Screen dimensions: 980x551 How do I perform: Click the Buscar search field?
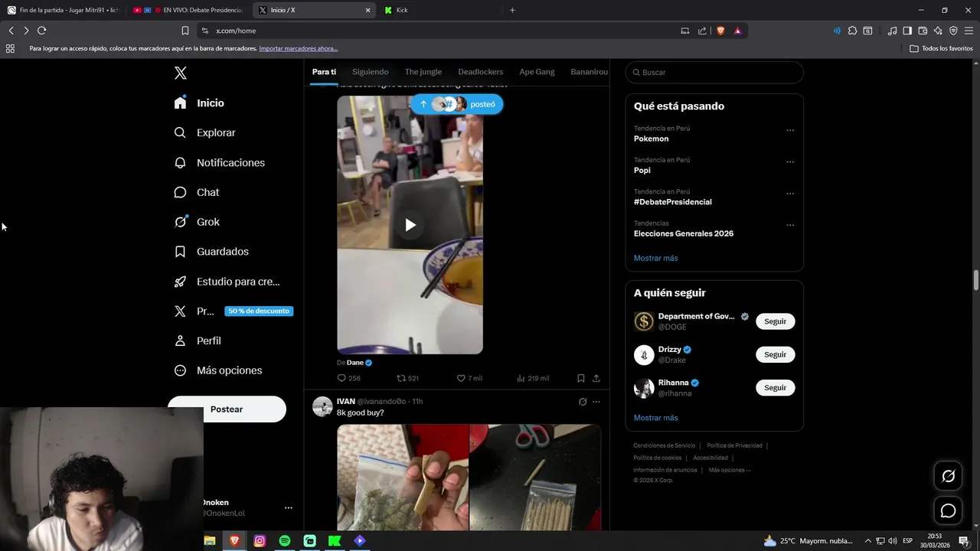pyautogui.click(x=714, y=72)
